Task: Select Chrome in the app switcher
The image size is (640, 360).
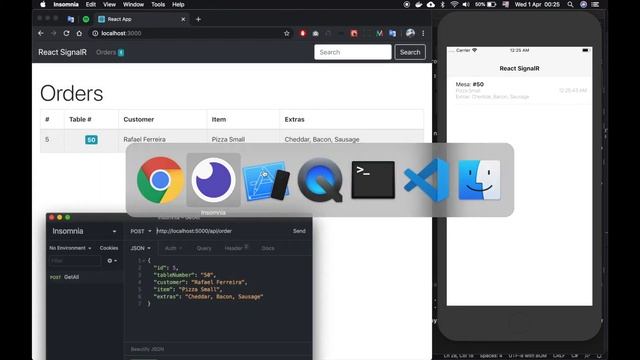Action: pyautogui.click(x=160, y=180)
